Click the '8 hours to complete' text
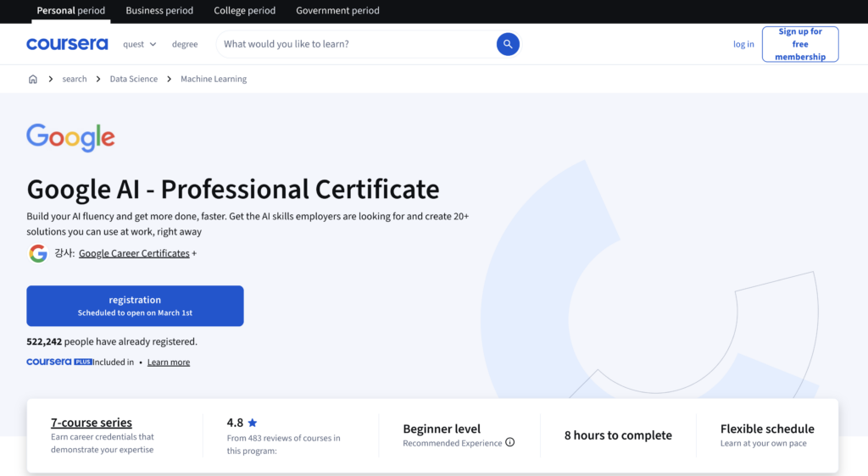Viewport: 868px width, 476px height. [x=618, y=435]
